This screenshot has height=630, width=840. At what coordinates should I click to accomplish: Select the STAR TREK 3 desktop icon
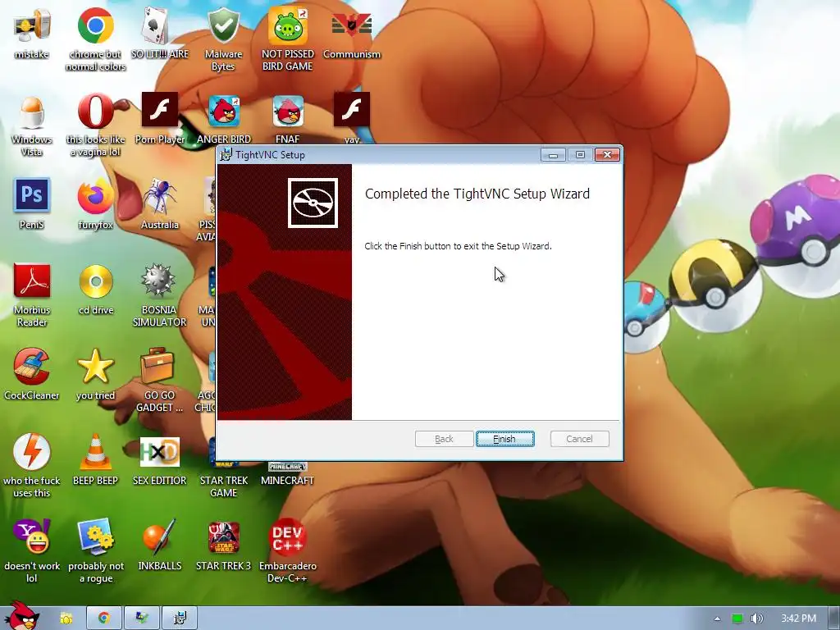click(223, 545)
